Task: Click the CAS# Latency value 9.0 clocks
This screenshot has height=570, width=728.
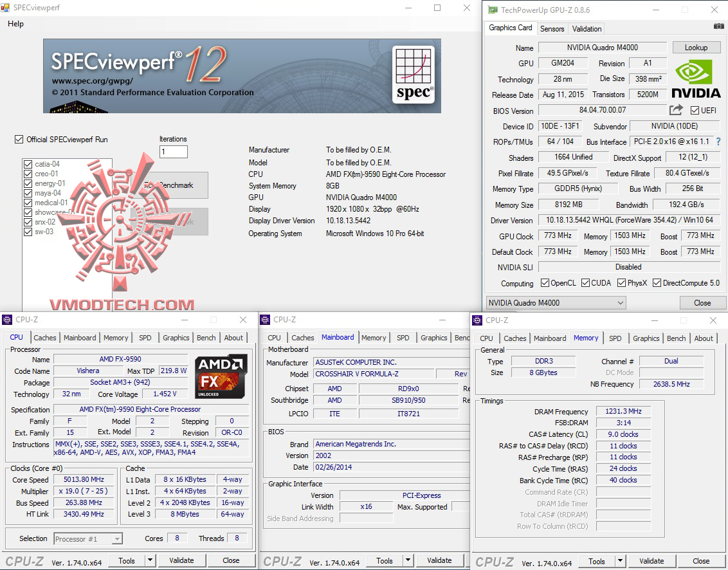Action: (623, 434)
